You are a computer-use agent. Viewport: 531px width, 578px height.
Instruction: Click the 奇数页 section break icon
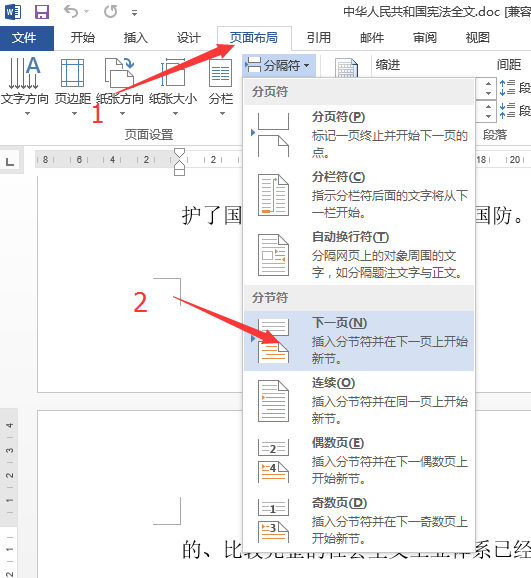point(273,520)
